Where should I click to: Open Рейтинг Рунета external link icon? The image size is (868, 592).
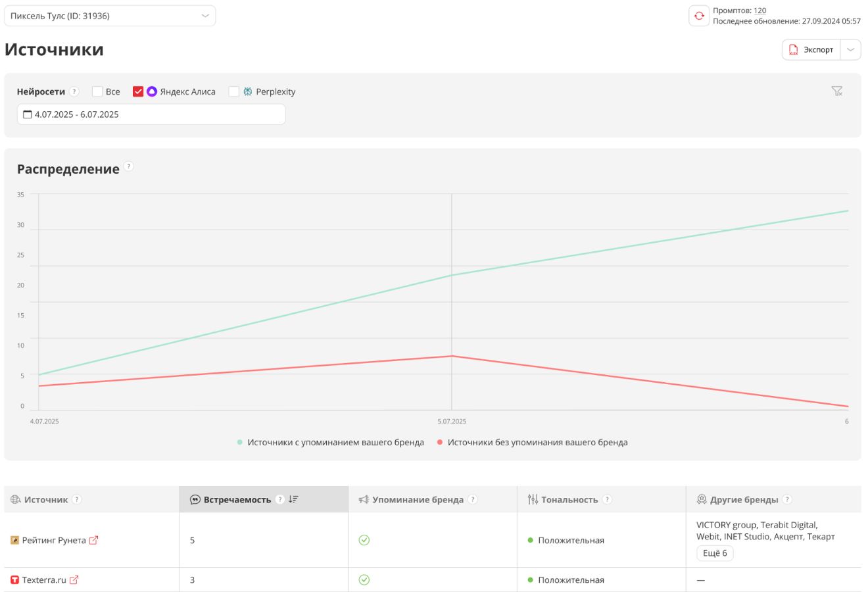pos(93,540)
